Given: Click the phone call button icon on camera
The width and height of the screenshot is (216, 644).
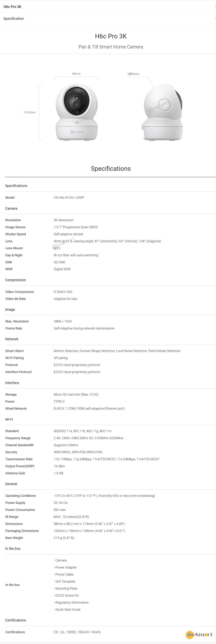Looking at the screenshot, I should 77,122.
